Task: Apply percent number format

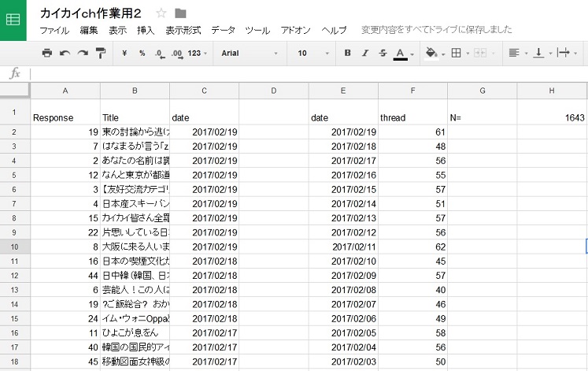Action: tap(142, 53)
